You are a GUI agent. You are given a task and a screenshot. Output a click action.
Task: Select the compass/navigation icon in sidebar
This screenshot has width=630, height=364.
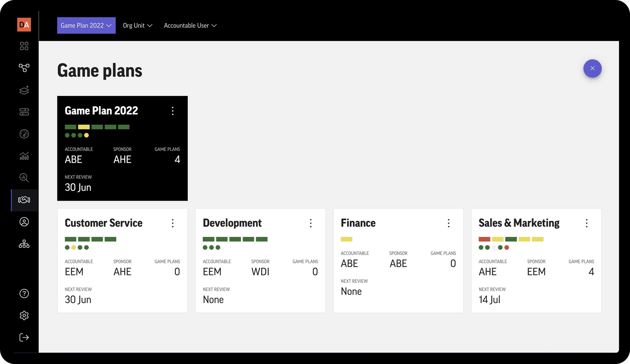click(x=24, y=134)
